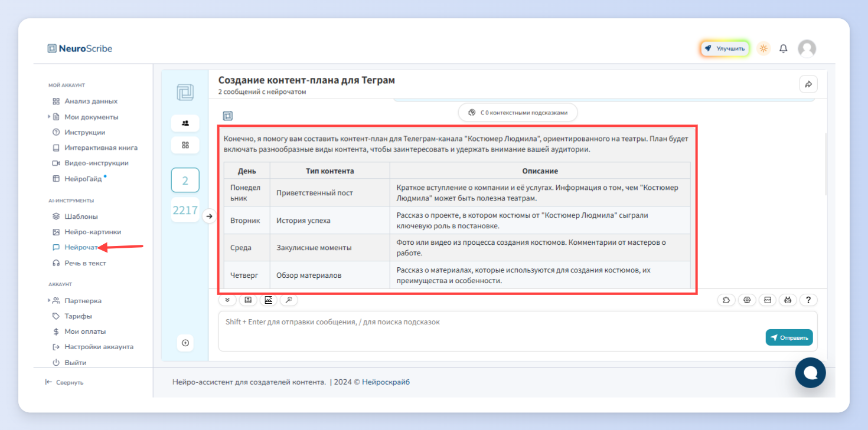
Task: Expand the Партнерка arrow
Action: (x=49, y=300)
